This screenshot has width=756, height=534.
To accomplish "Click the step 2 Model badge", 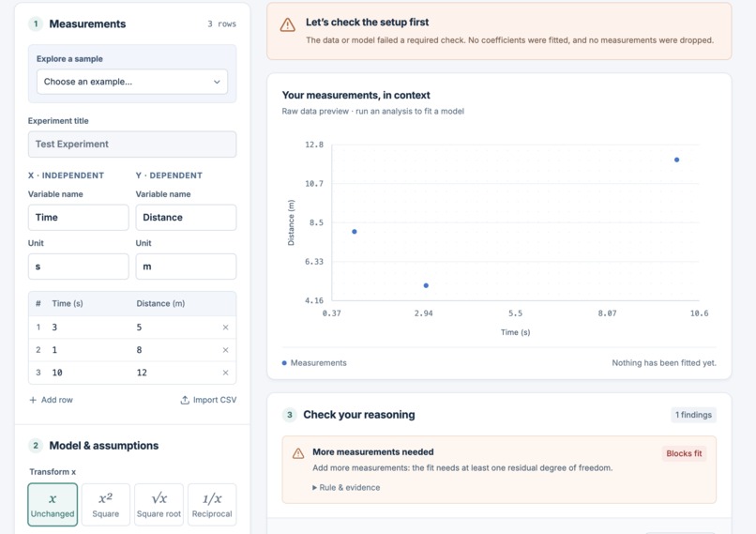I will [36, 445].
